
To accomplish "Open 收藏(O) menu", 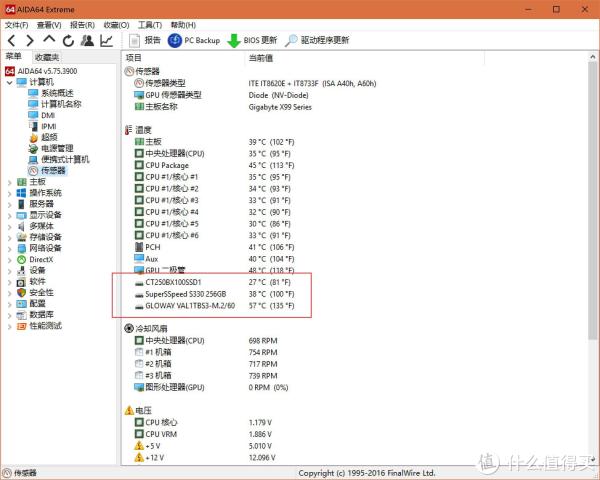I will pos(116,25).
